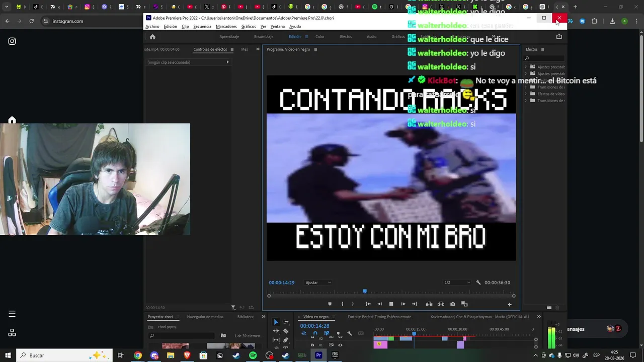Open the Program monitor panel menu

coord(315,49)
